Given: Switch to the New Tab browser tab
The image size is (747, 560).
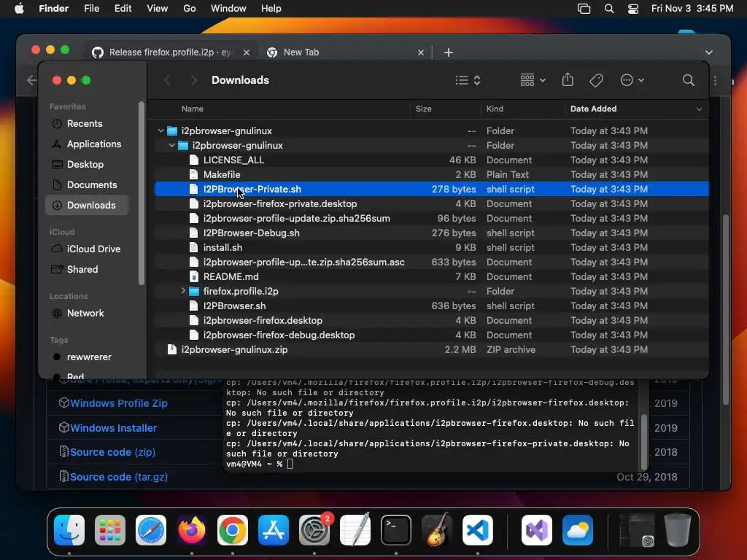Looking at the screenshot, I should [345, 52].
